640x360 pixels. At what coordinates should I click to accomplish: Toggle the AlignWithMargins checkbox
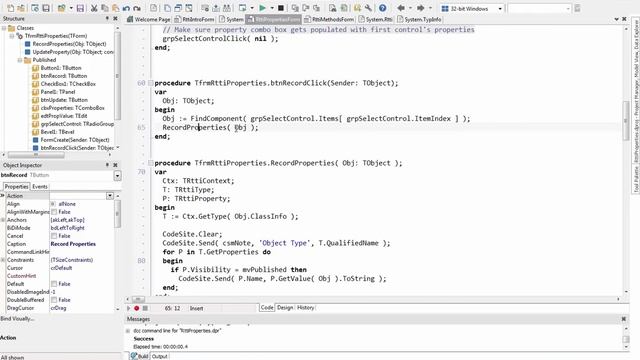coord(54,212)
